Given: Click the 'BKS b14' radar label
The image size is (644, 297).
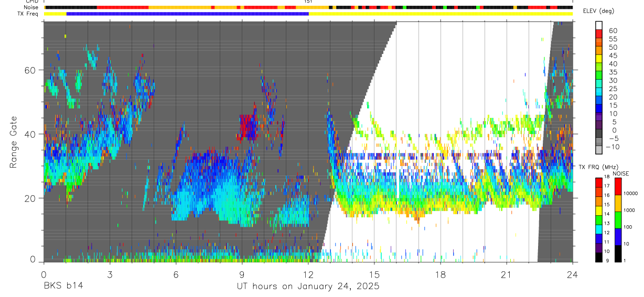Looking at the screenshot, I should pyautogui.click(x=63, y=286).
